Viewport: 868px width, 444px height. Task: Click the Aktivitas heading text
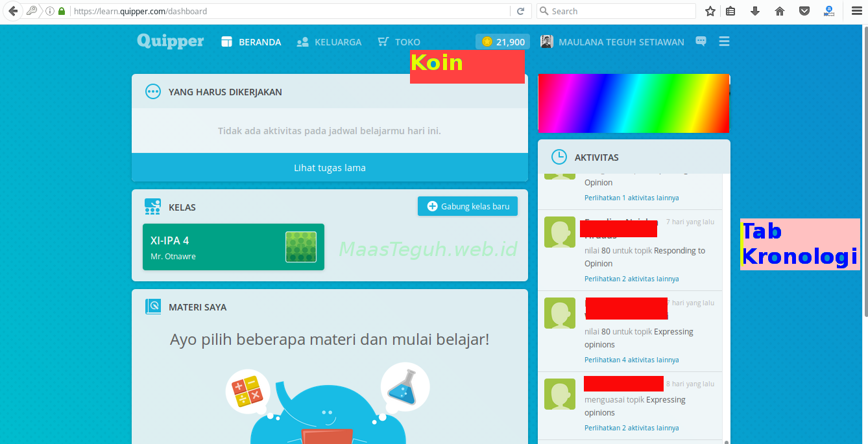pyautogui.click(x=597, y=158)
